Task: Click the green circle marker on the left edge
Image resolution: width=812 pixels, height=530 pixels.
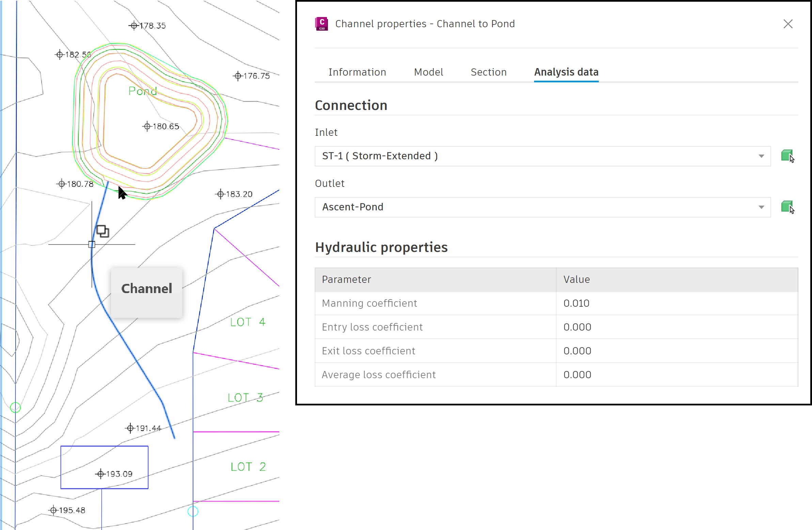Action: pos(15,407)
